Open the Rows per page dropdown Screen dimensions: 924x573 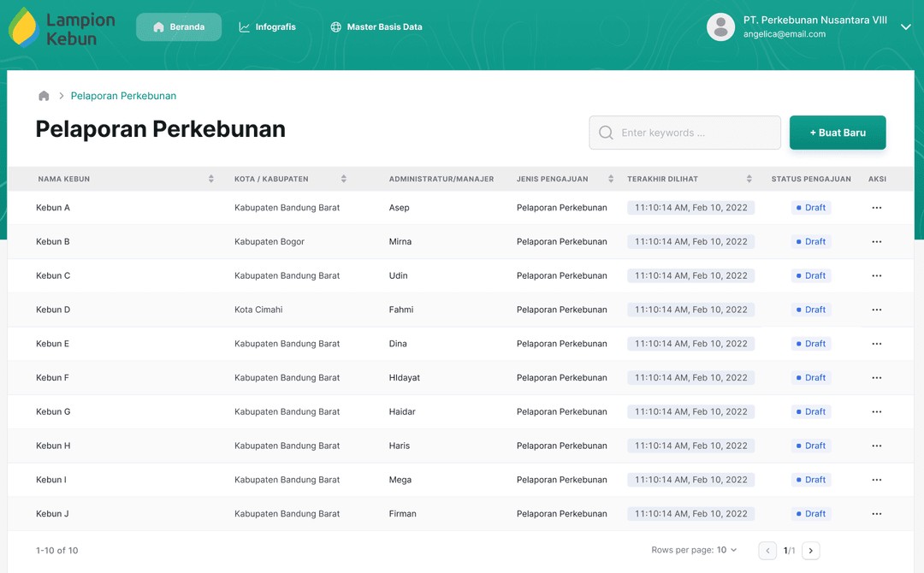726,550
